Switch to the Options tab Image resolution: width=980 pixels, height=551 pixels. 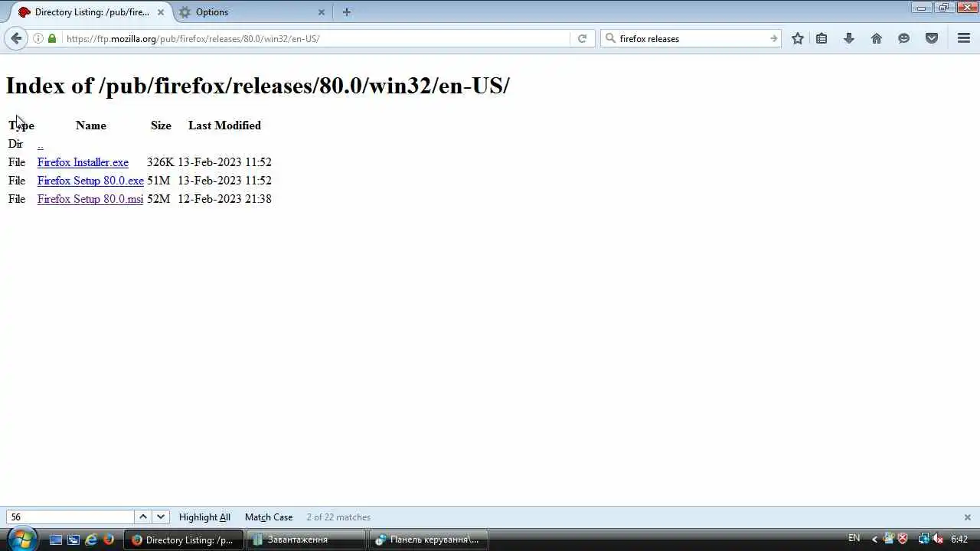253,12
